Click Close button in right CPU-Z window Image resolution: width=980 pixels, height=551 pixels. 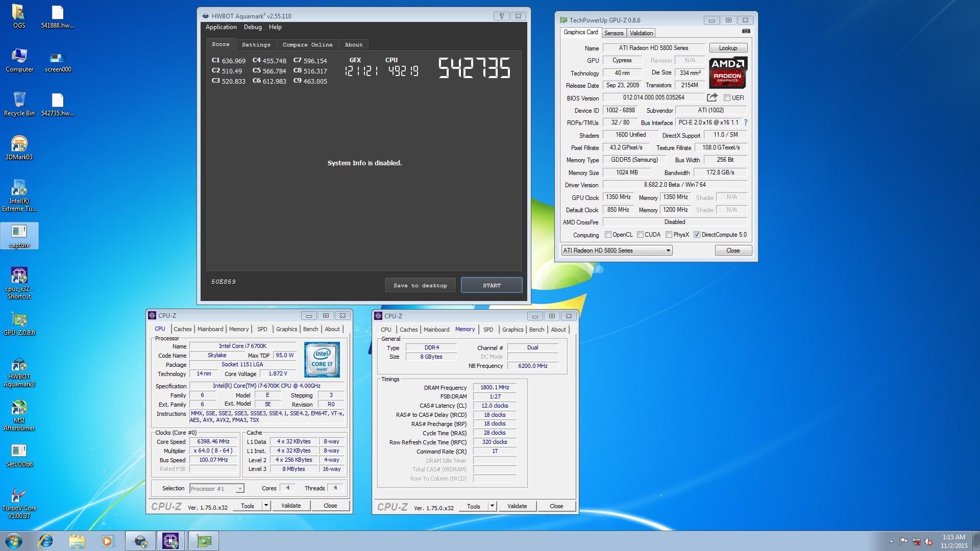(x=556, y=506)
